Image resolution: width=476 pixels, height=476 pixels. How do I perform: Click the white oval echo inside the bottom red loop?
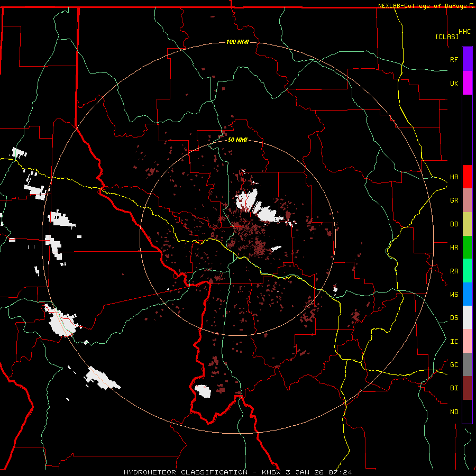click(x=203, y=391)
